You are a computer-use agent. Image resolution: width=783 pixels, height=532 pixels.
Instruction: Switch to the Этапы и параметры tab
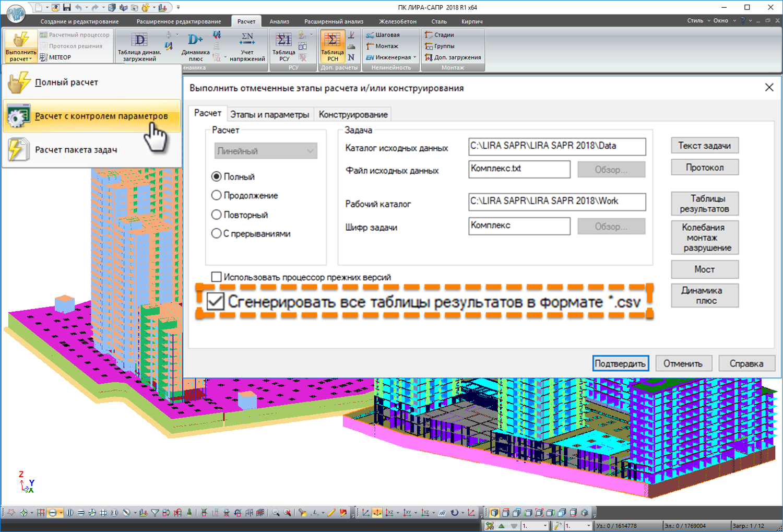click(270, 114)
